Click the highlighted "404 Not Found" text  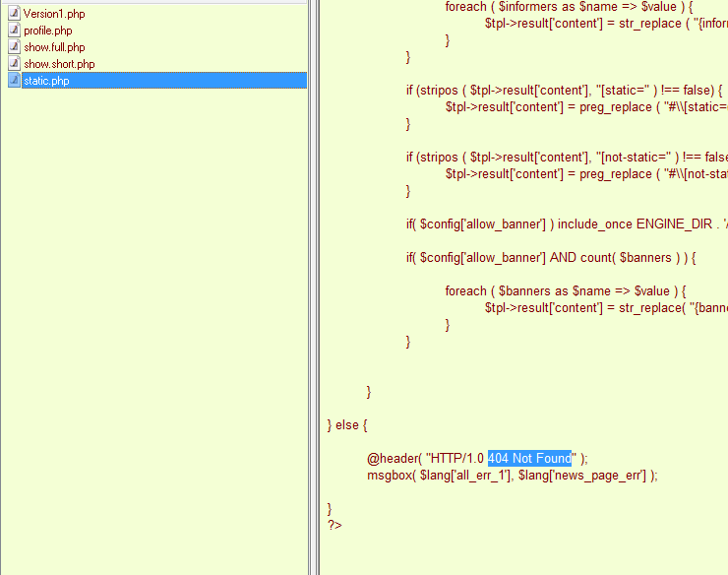tap(529, 459)
